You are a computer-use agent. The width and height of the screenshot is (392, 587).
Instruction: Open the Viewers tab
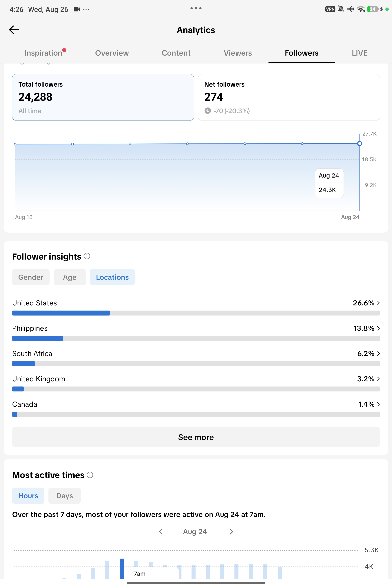pos(237,53)
